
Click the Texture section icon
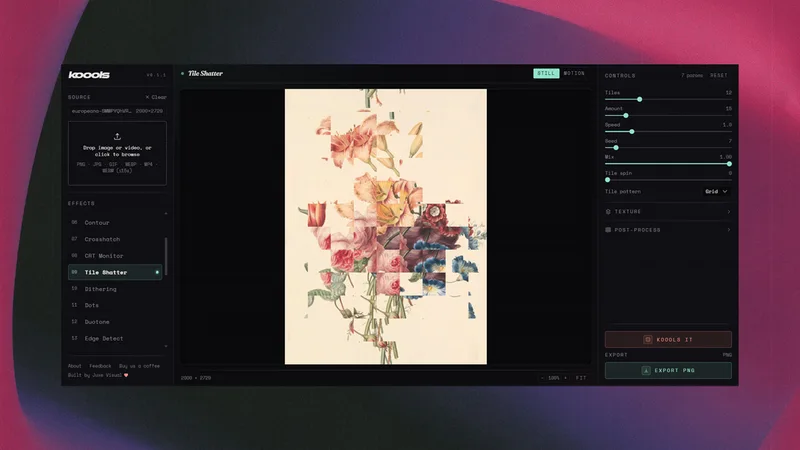[608, 212]
